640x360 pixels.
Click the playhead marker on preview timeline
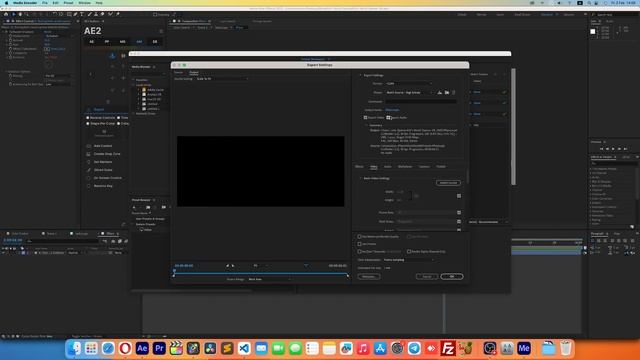pos(174,271)
